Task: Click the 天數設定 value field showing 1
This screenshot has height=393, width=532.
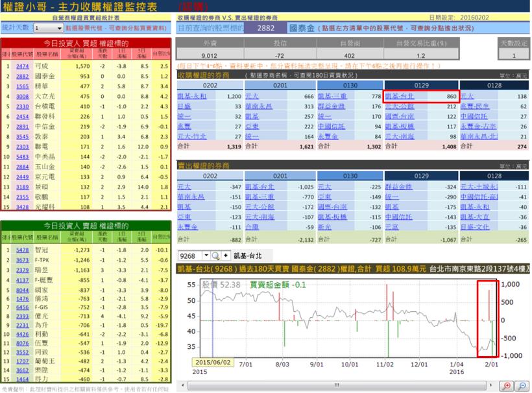Action: click(x=514, y=56)
